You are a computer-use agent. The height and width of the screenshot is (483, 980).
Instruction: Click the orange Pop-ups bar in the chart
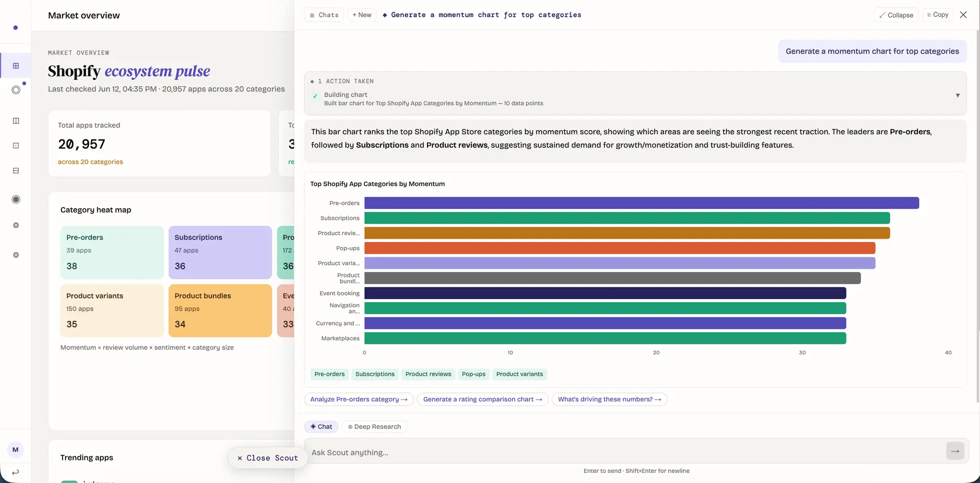(x=620, y=248)
